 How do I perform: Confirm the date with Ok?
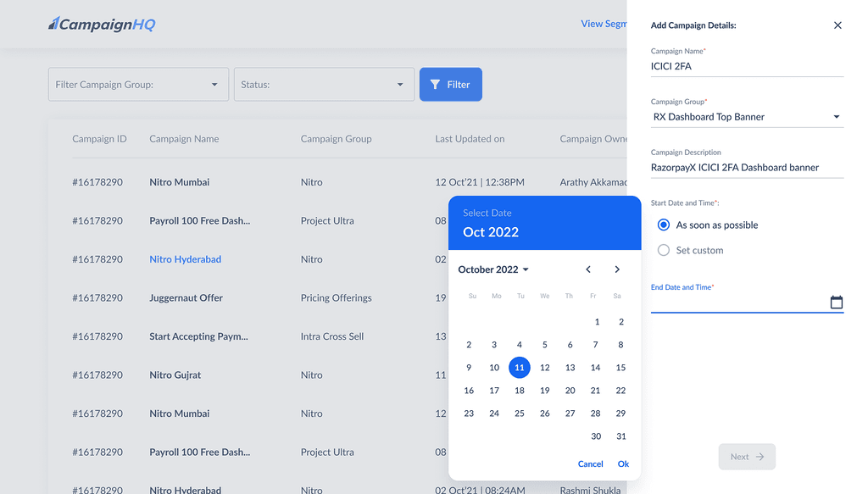[x=623, y=464]
